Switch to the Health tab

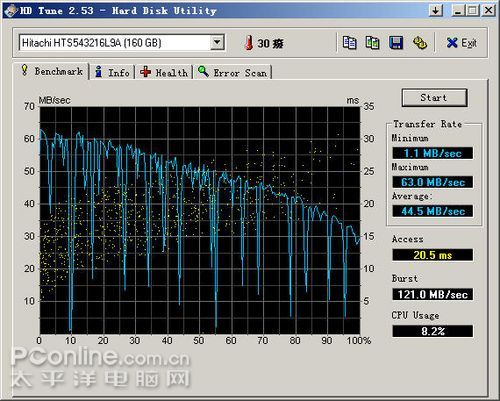164,72
